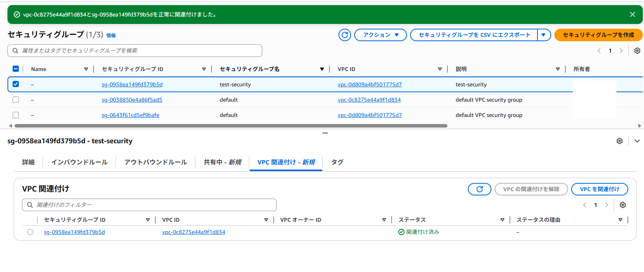Switch to the インバウンドルール tab

point(79,162)
